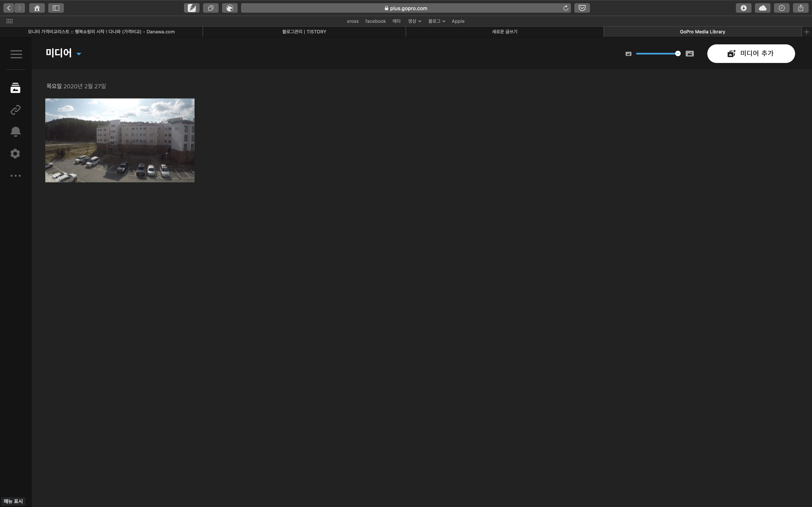
Task: Open Safari downloads icon
Action: tap(743, 8)
